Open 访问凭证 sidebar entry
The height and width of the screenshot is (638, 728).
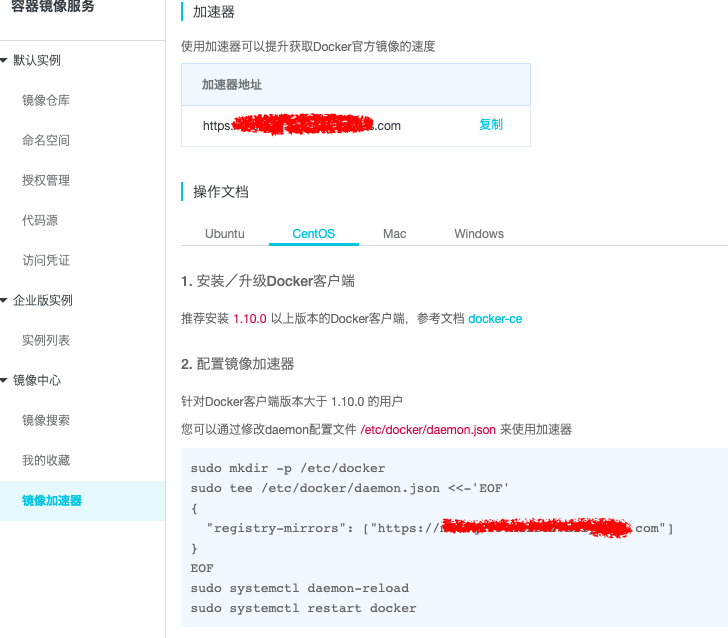pyautogui.click(x=46, y=260)
